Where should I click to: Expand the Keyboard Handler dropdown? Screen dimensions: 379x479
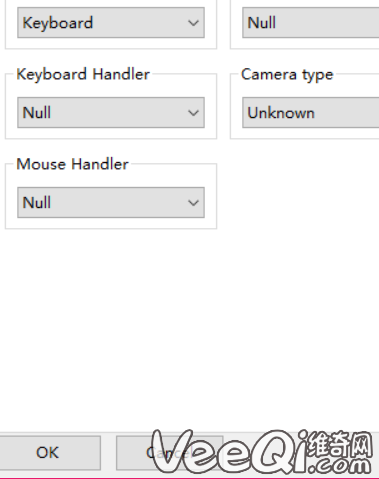(111, 113)
